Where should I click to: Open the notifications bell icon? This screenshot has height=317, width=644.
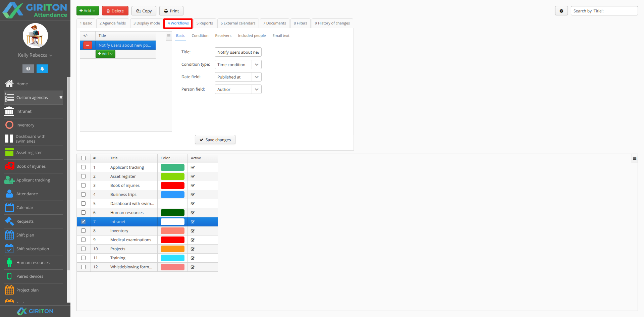42,68
